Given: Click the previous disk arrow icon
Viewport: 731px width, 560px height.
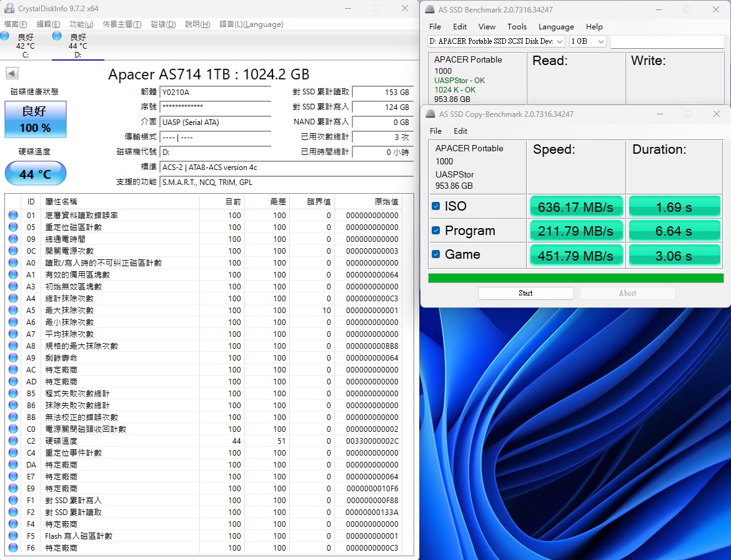Looking at the screenshot, I should pos(12,74).
